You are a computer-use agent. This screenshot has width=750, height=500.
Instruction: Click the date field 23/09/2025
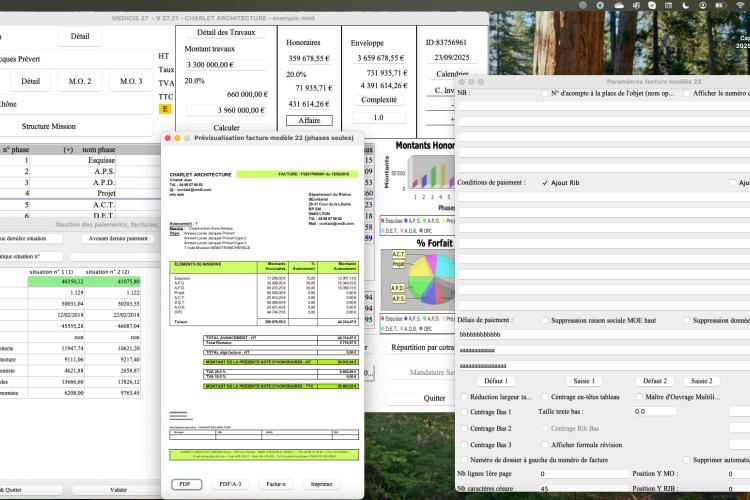tap(452, 57)
